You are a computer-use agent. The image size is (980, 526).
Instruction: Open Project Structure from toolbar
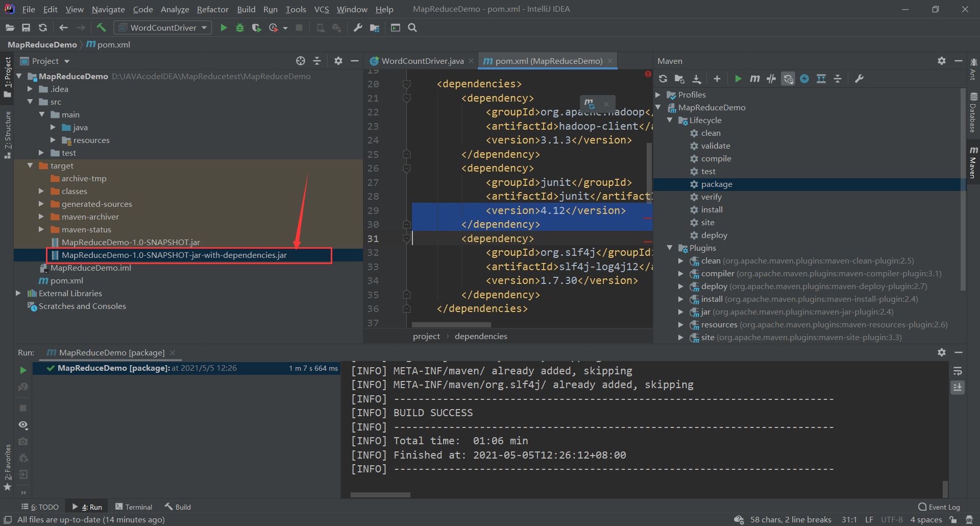(375, 28)
